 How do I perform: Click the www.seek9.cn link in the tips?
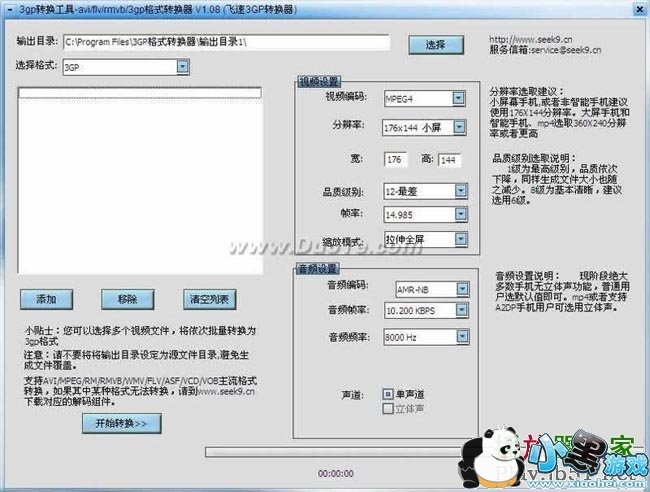click(226, 391)
